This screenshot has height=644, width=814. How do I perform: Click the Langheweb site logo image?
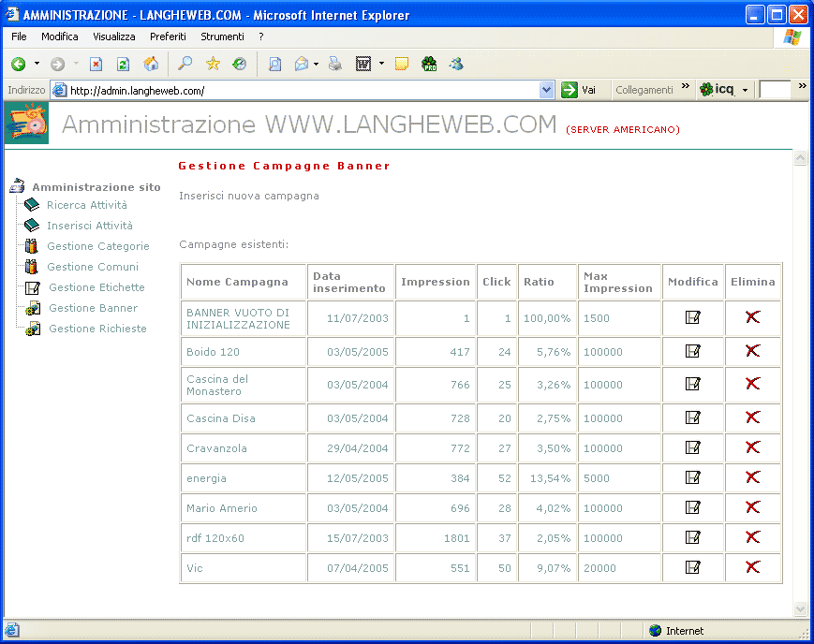[x=26, y=123]
